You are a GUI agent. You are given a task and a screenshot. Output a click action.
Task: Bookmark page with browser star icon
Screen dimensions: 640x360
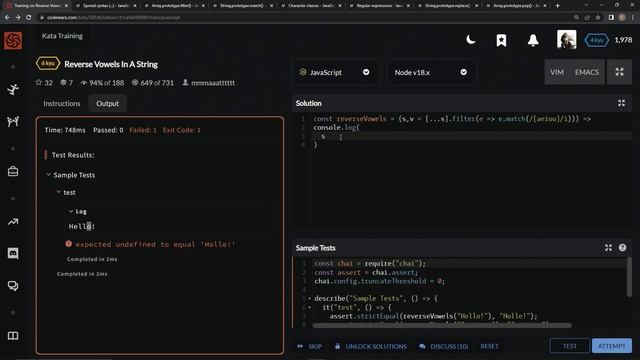[x=598, y=18]
